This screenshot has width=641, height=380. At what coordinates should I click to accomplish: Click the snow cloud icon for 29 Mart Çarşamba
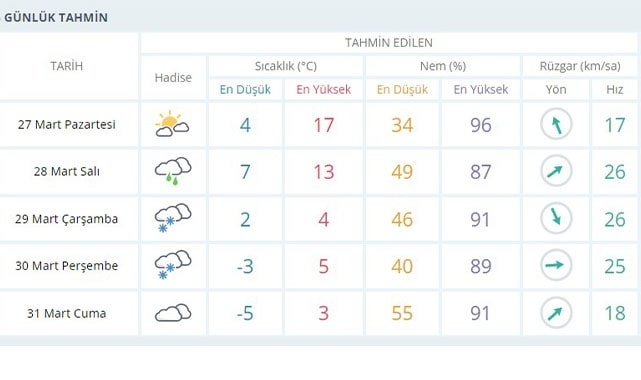(x=173, y=218)
